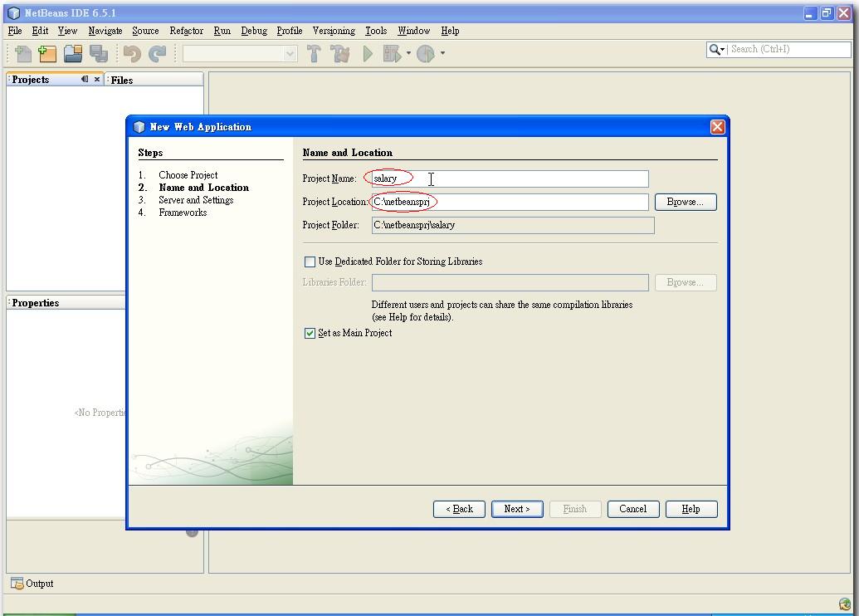Click the 'Frameworks' step text
859x616 pixels.
click(183, 213)
